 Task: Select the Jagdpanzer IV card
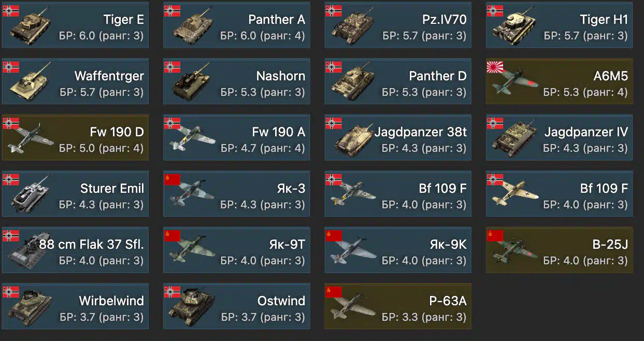559,137
